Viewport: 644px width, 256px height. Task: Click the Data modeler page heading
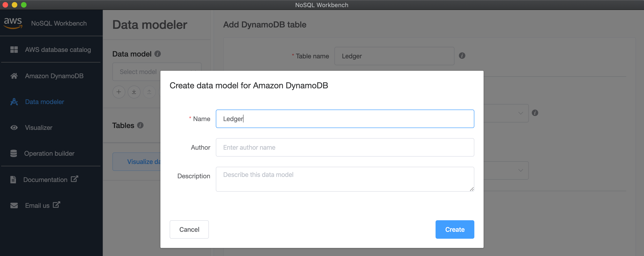[150, 24]
